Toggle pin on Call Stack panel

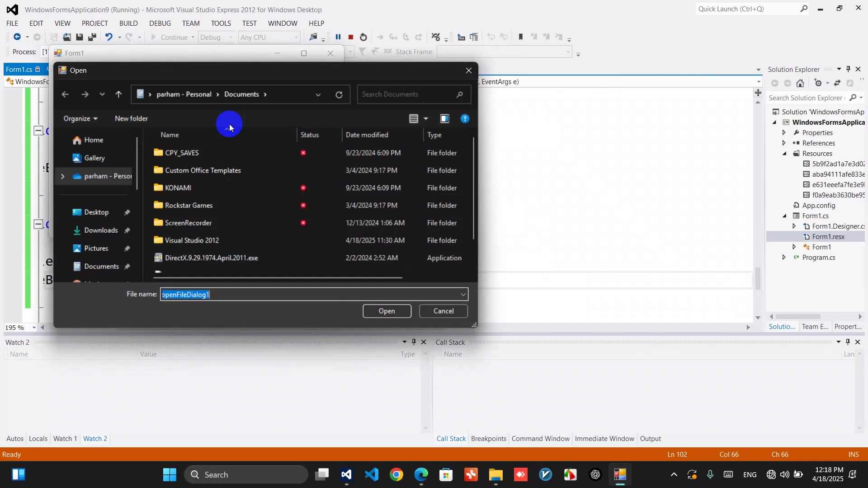[x=848, y=342]
